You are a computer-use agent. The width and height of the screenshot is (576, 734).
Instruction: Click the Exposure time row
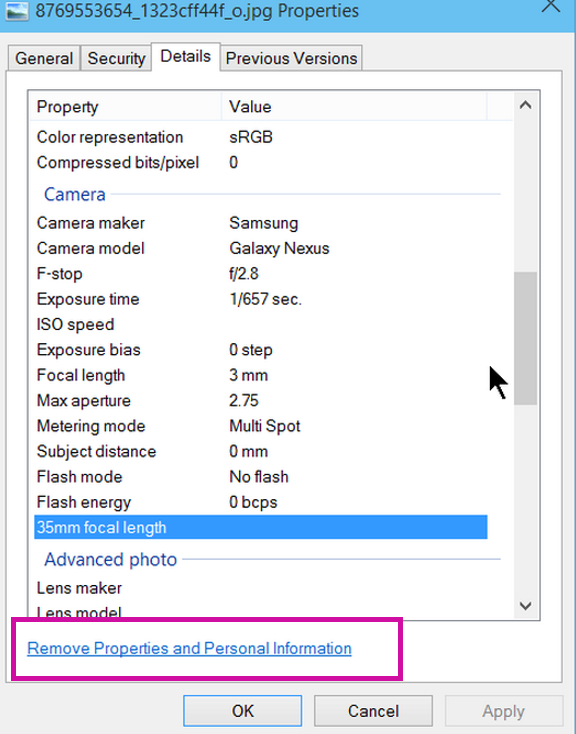261,299
